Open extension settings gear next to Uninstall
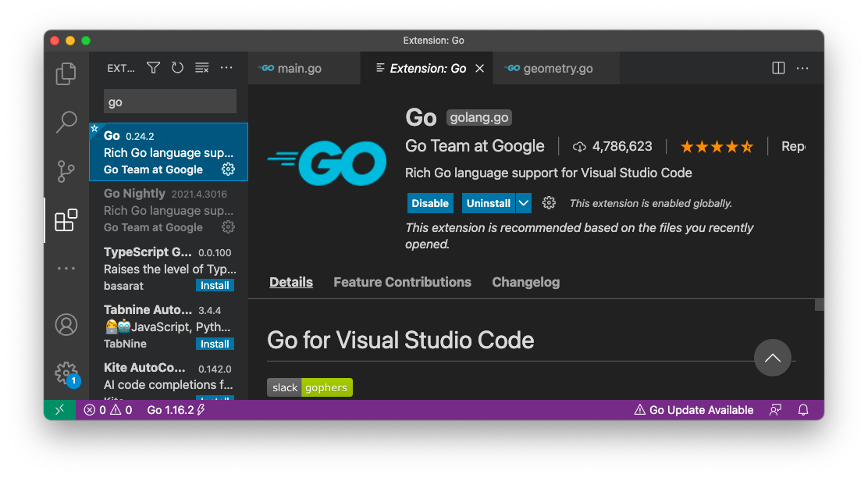The width and height of the screenshot is (868, 478). click(549, 203)
